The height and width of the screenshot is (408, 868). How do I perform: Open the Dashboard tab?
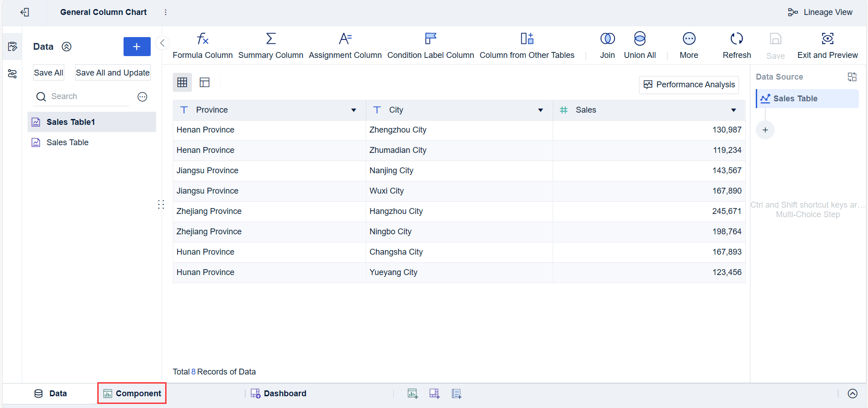[279, 394]
